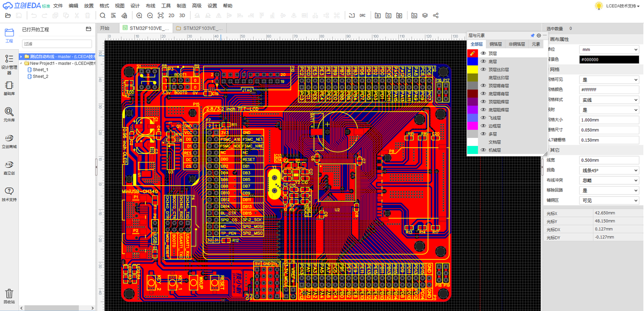Toggle visibility of 底层 layer

pyautogui.click(x=483, y=62)
